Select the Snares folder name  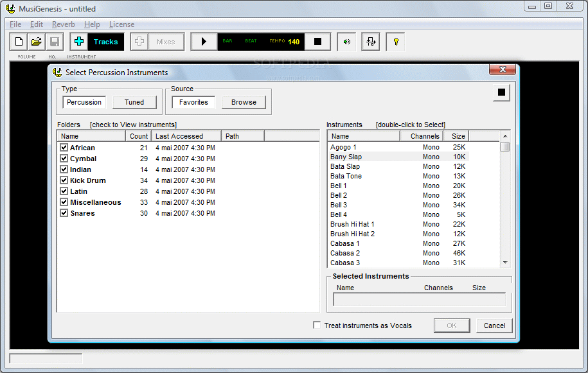(x=82, y=213)
